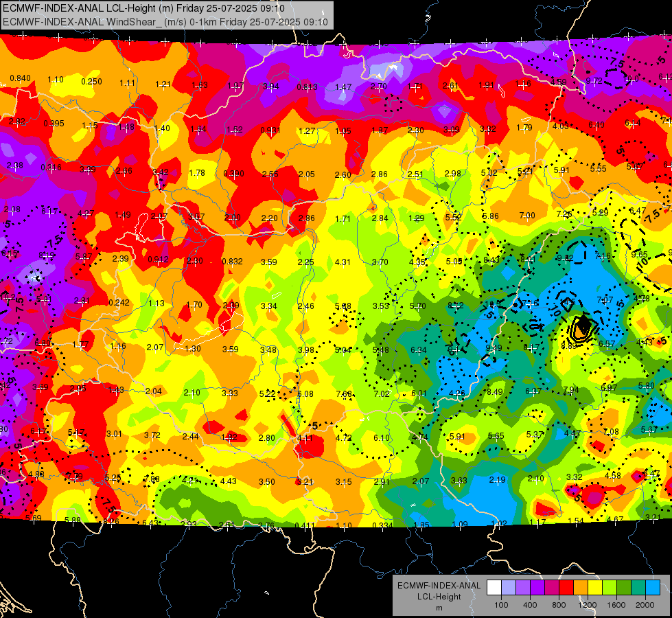
Task: Click the wind shear value 3.72
Action: [x=152, y=435]
